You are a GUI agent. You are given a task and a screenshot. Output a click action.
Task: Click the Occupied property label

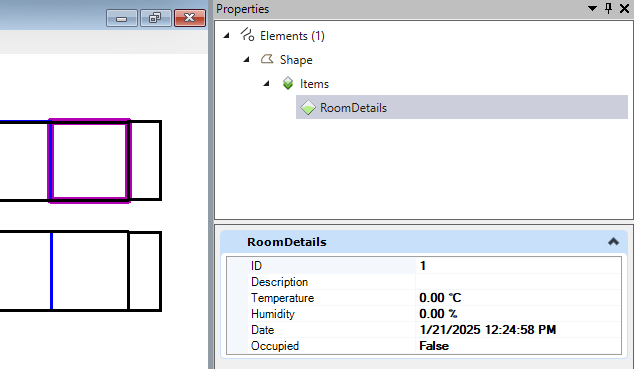[275, 346]
